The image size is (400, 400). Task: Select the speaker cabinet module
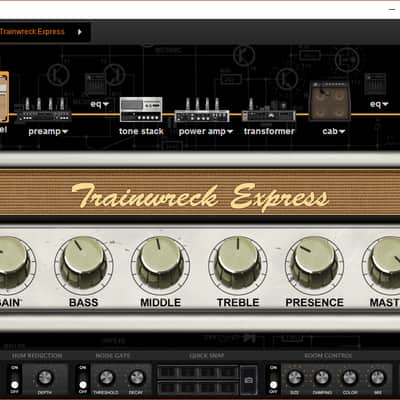pos(330,101)
